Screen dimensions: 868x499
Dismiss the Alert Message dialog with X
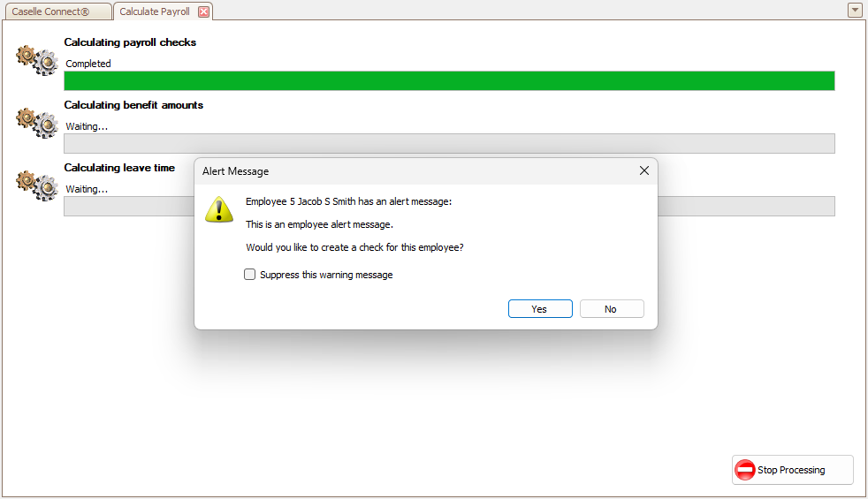(x=643, y=171)
